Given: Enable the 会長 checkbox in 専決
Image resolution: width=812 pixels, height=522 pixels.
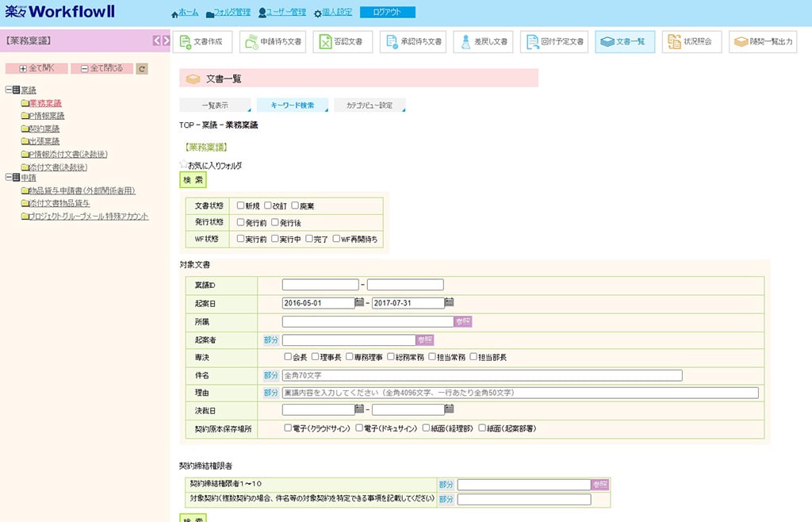Looking at the screenshot, I should [x=289, y=357].
